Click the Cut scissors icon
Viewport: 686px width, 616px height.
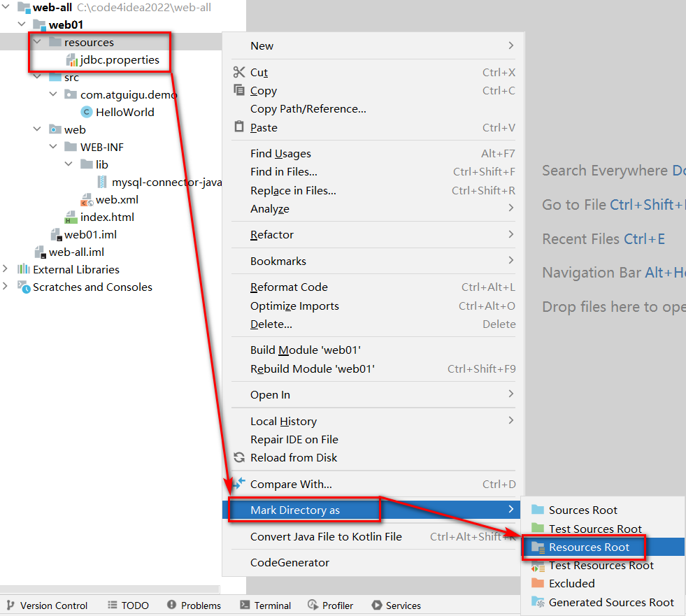239,72
